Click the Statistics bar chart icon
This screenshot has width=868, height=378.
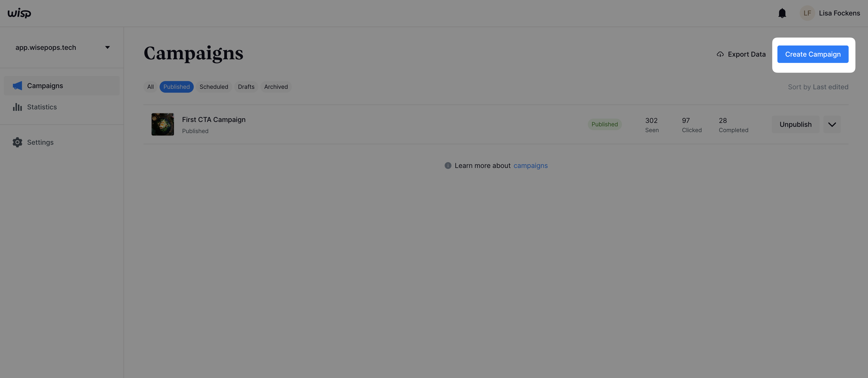[17, 107]
